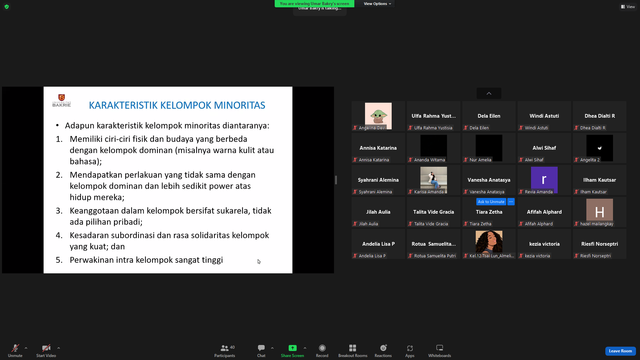Click the green Share Screen icon
Viewport: 640px width, 360px height.
point(293,348)
